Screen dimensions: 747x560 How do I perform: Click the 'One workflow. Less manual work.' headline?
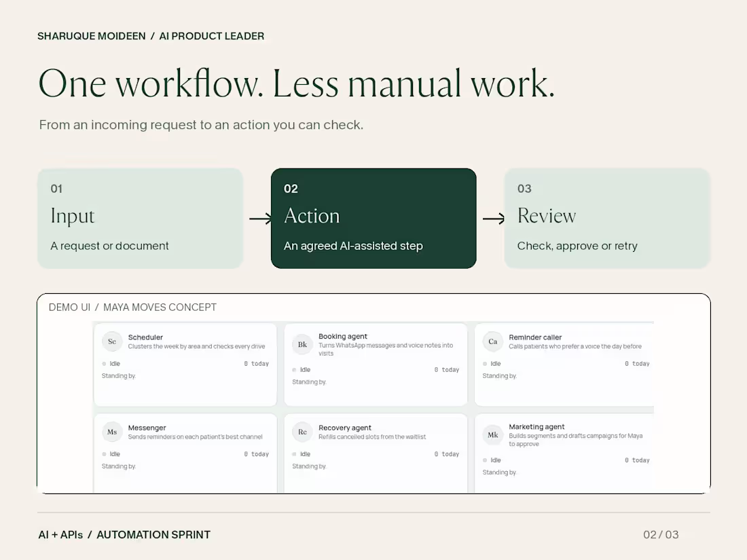coord(296,83)
